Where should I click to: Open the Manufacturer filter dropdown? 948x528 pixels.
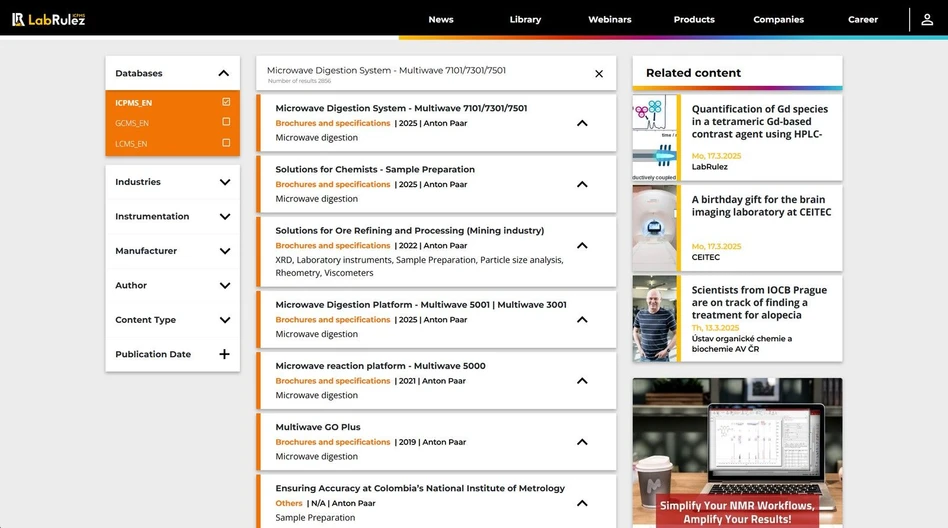[225, 251]
